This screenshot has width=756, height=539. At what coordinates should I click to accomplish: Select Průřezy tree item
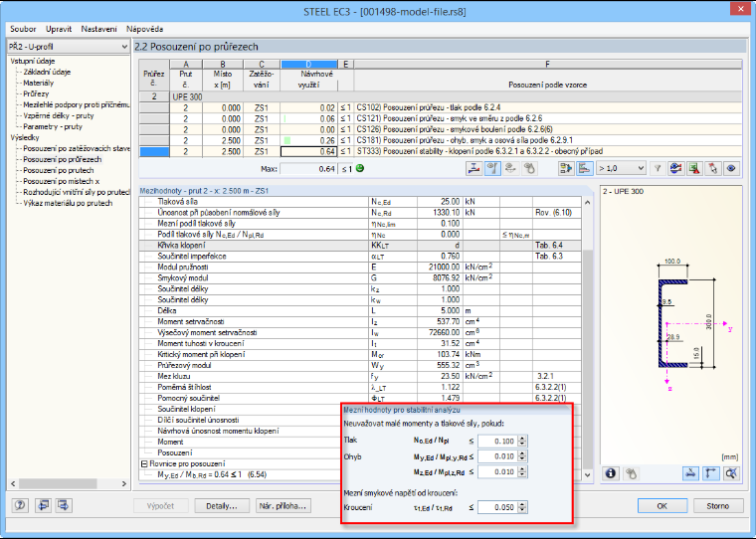coord(36,94)
